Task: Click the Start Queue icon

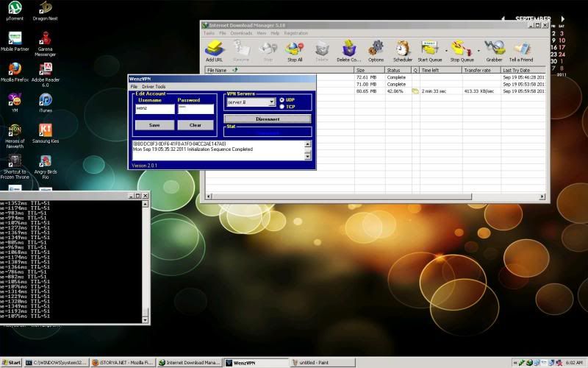Action: (x=429, y=49)
